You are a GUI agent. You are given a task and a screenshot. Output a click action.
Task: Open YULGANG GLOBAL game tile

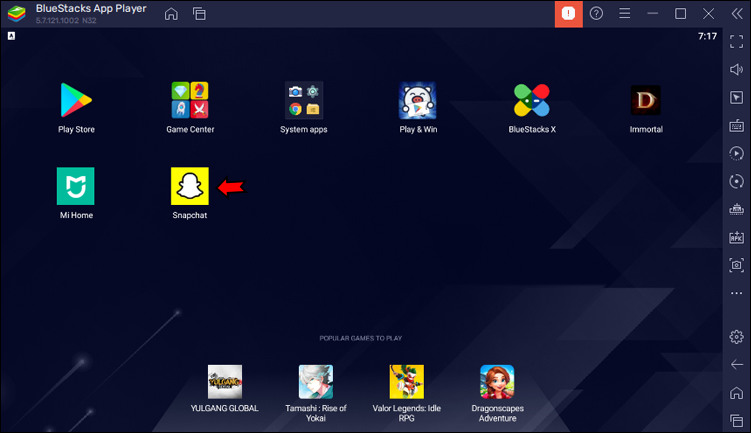(225, 382)
